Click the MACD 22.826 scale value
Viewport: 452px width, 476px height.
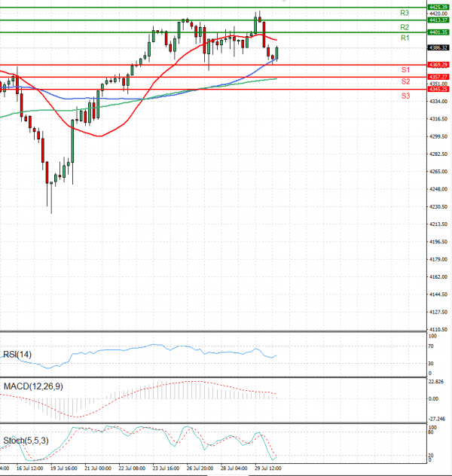pos(436,382)
